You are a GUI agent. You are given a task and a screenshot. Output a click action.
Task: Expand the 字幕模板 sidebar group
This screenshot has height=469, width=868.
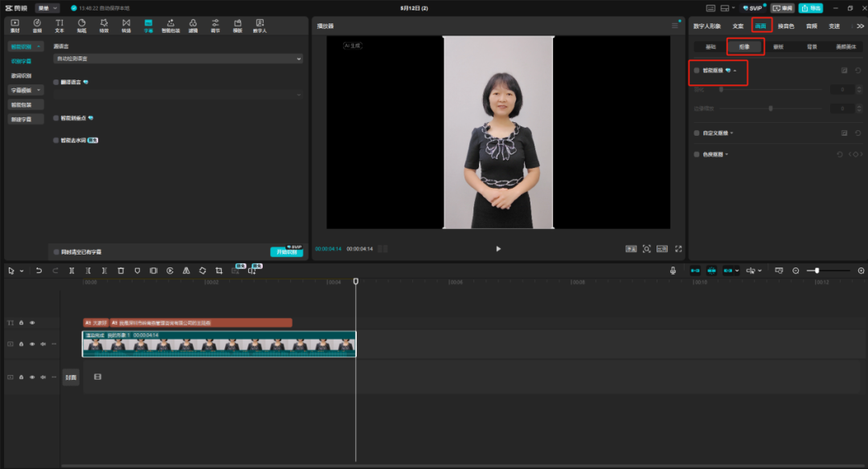[27, 90]
